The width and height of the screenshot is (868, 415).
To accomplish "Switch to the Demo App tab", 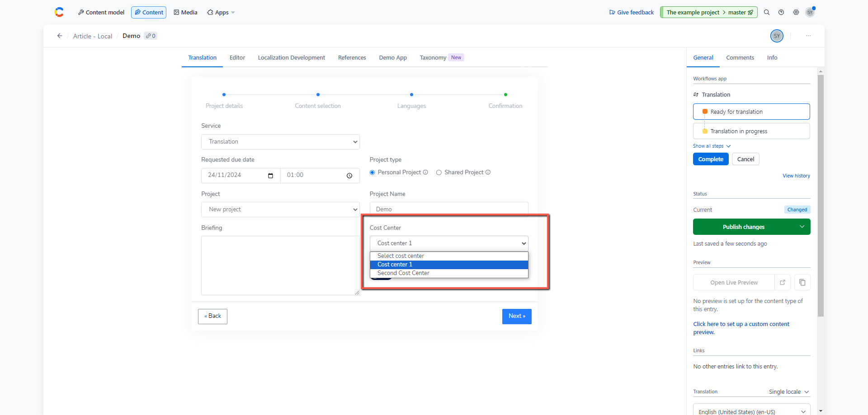I will coord(393,57).
